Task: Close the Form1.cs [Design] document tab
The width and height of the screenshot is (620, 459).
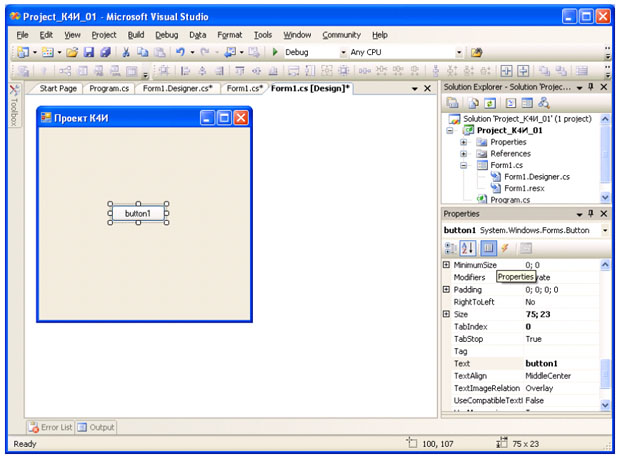Action: (x=427, y=89)
